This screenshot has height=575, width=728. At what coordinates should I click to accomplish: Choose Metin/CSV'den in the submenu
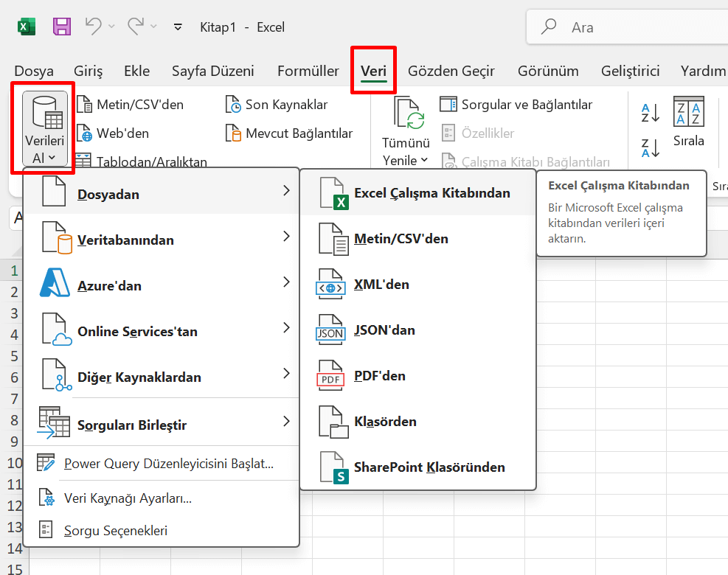[x=418, y=239]
